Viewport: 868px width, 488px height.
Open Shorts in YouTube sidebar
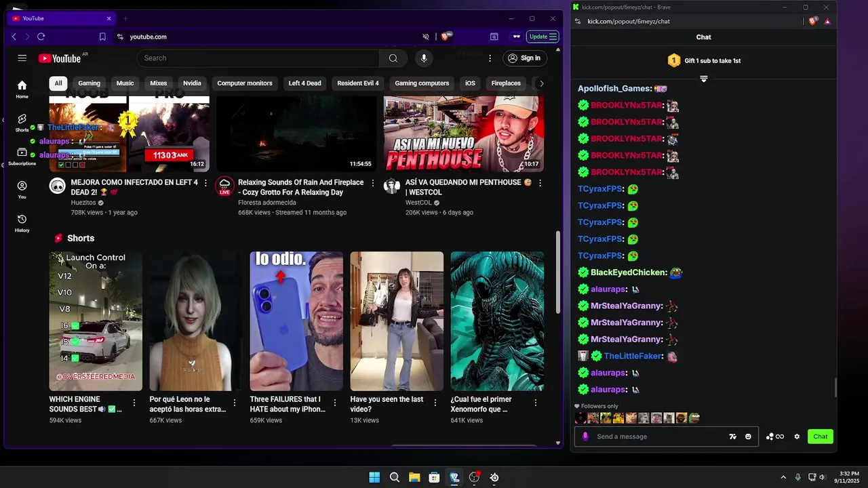22,123
